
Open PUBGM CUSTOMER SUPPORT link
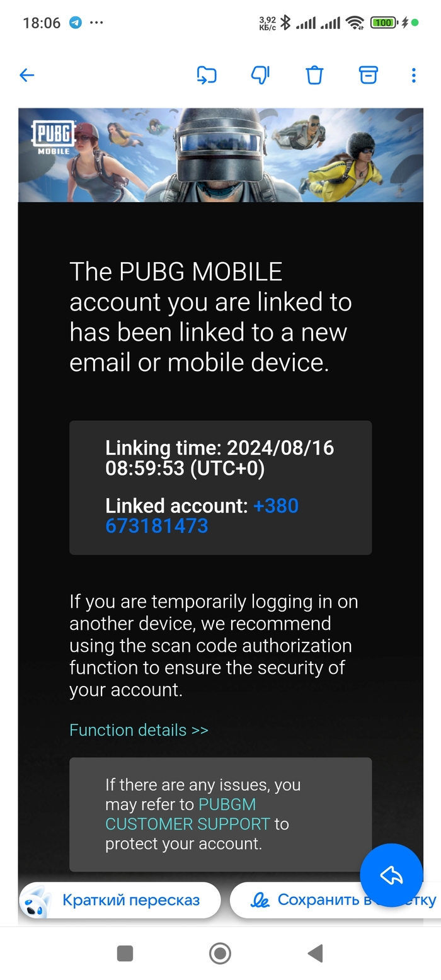tap(188, 814)
